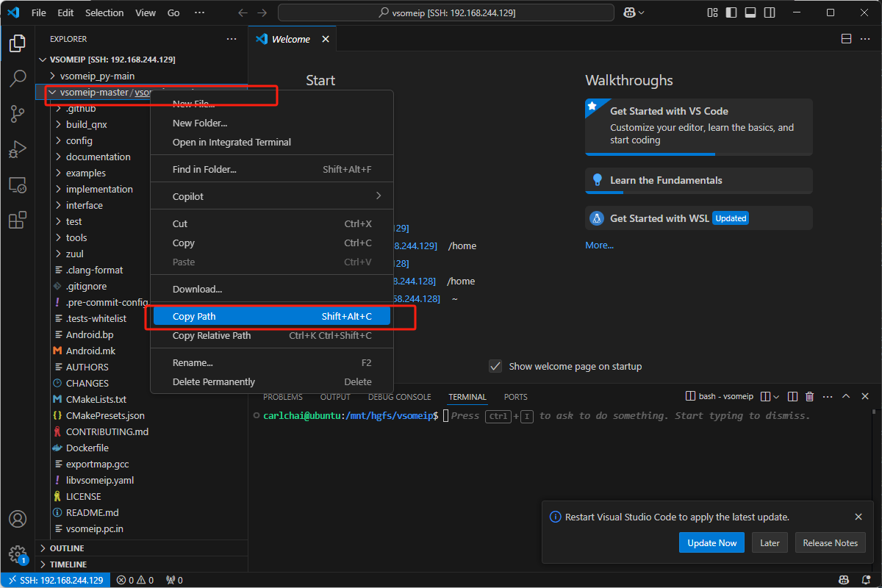Viewport: 882px width, 588px height.
Task: Click the Release Notes button
Action: (831, 543)
